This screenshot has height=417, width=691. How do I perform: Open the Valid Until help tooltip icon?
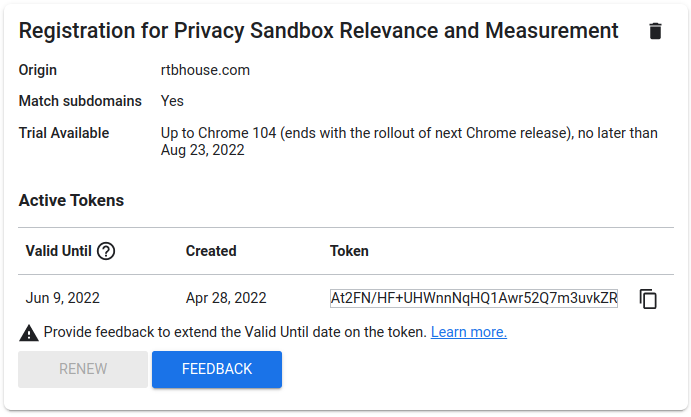tap(106, 251)
